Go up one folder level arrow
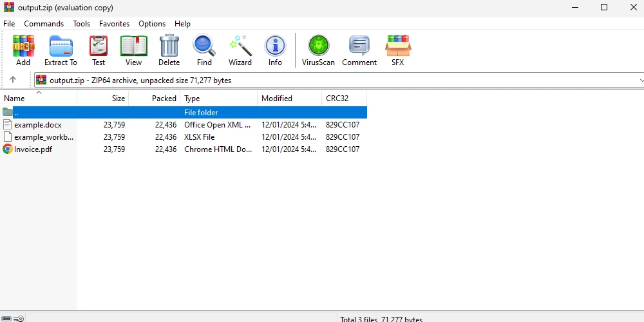The height and width of the screenshot is (322, 644). [12, 80]
